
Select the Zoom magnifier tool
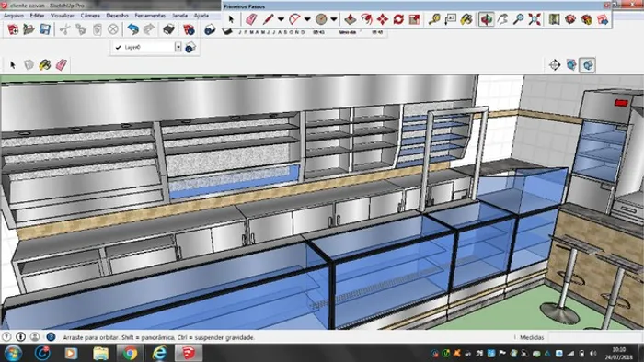(518, 19)
